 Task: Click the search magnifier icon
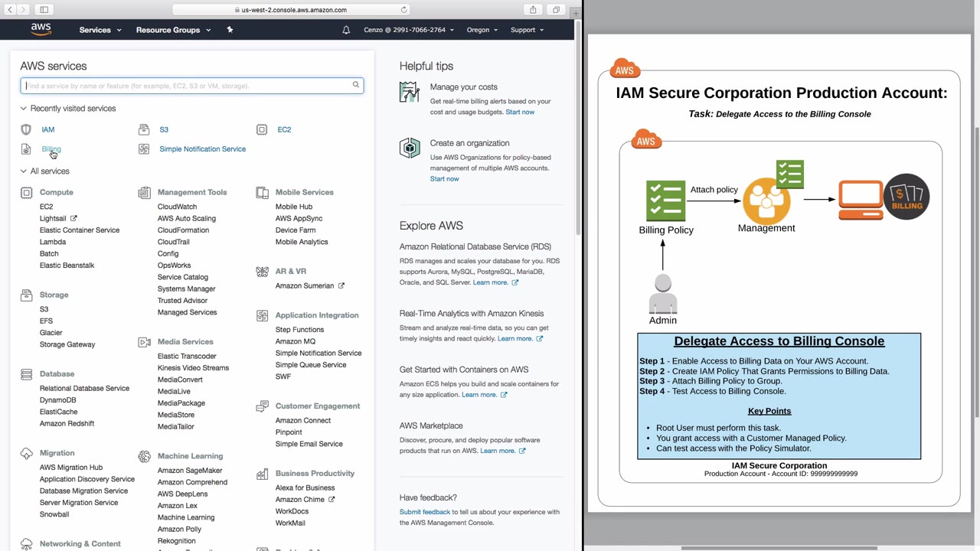356,85
